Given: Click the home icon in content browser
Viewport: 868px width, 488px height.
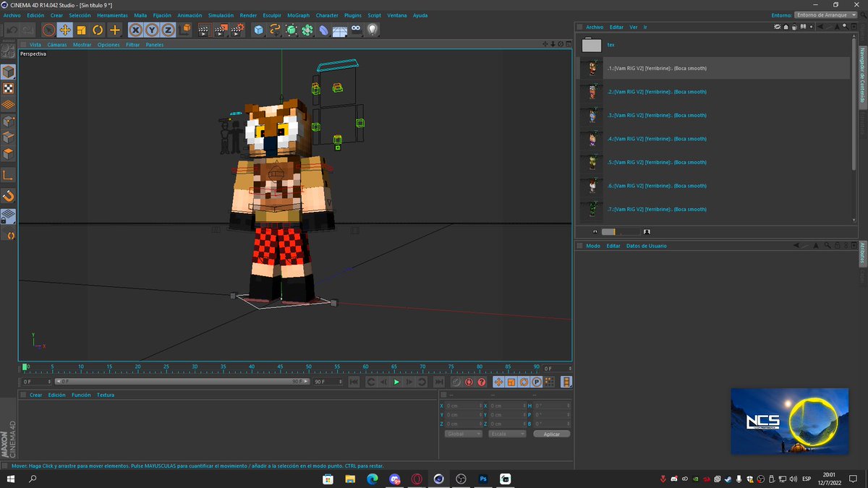Looking at the screenshot, I should tap(786, 27).
